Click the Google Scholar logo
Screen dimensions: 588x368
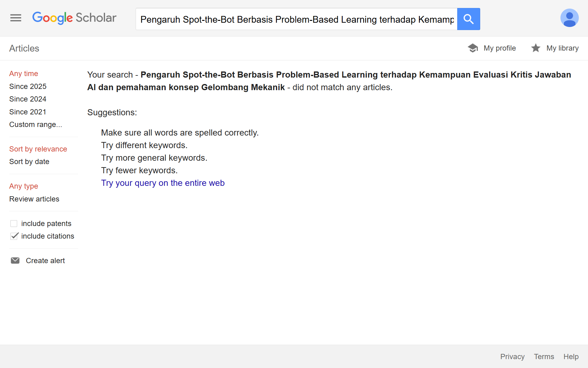click(74, 18)
